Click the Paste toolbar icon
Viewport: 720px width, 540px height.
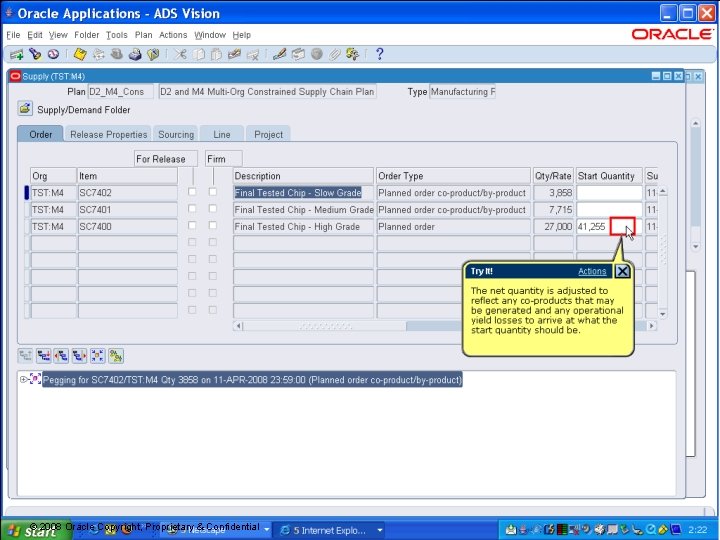coord(216,55)
